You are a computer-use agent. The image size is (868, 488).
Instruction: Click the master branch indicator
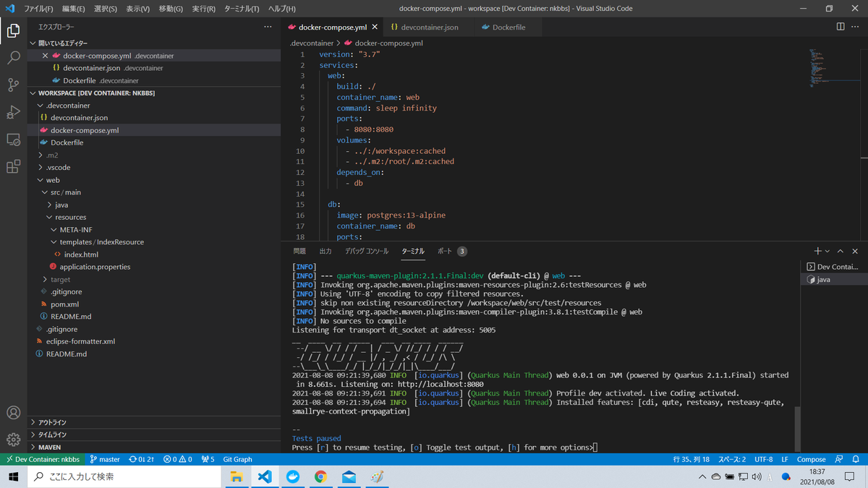104,459
